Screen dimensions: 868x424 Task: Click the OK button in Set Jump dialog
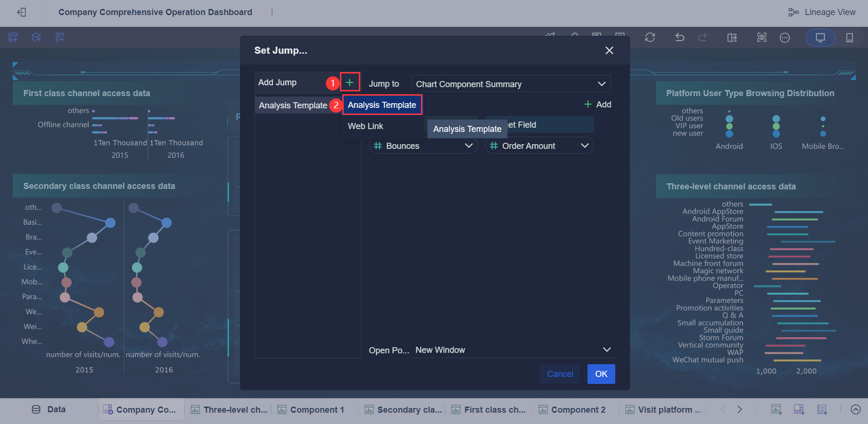pos(601,374)
